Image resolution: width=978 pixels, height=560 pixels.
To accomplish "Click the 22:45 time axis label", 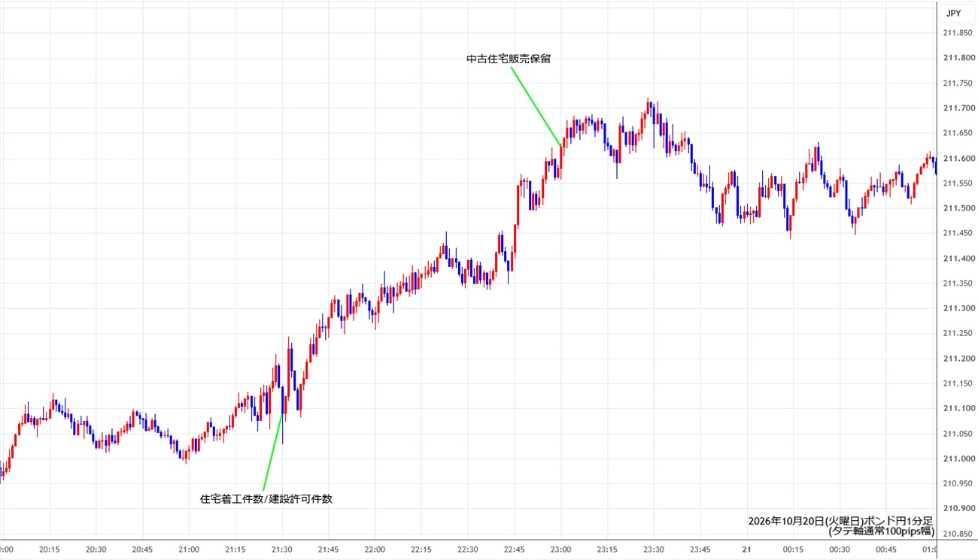I will click(515, 549).
